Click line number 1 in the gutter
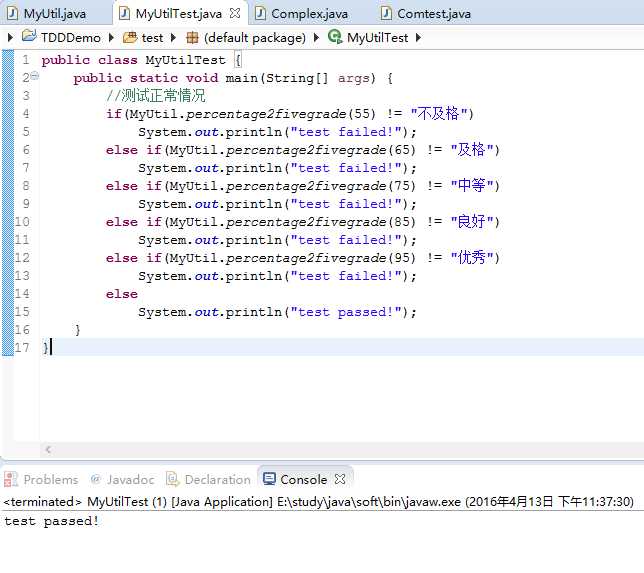This screenshot has height=573, width=644. pyautogui.click(x=26, y=60)
